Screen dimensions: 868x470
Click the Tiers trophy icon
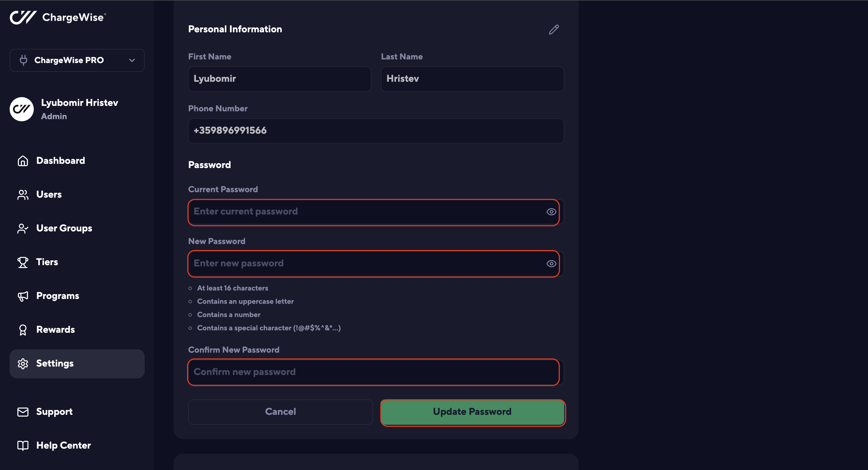[x=23, y=262]
